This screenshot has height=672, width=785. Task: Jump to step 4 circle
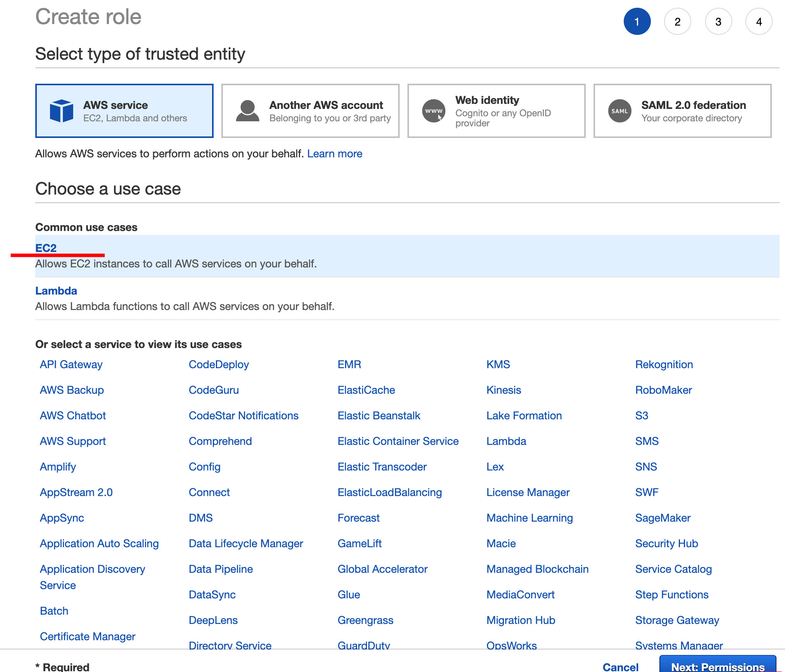tap(759, 22)
